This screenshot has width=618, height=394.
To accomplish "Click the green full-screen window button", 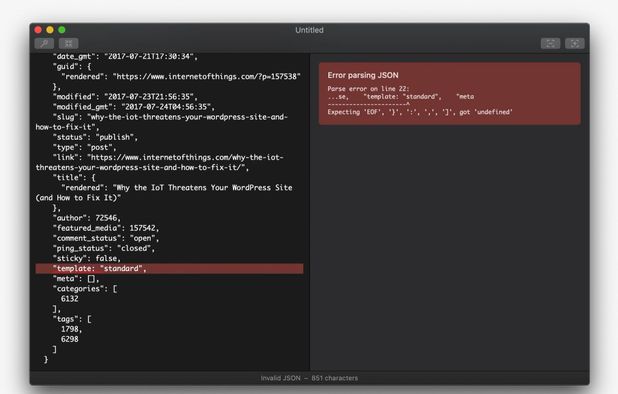I will [62, 30].
